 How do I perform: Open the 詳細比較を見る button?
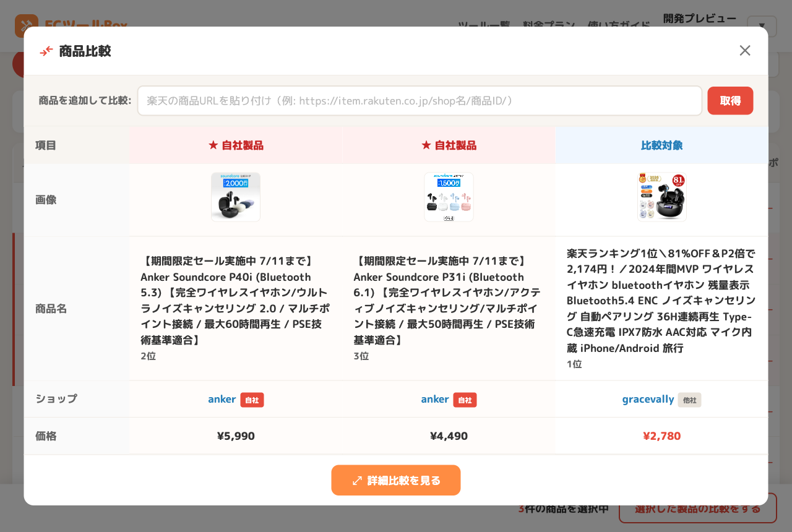[x=396, y=480]
